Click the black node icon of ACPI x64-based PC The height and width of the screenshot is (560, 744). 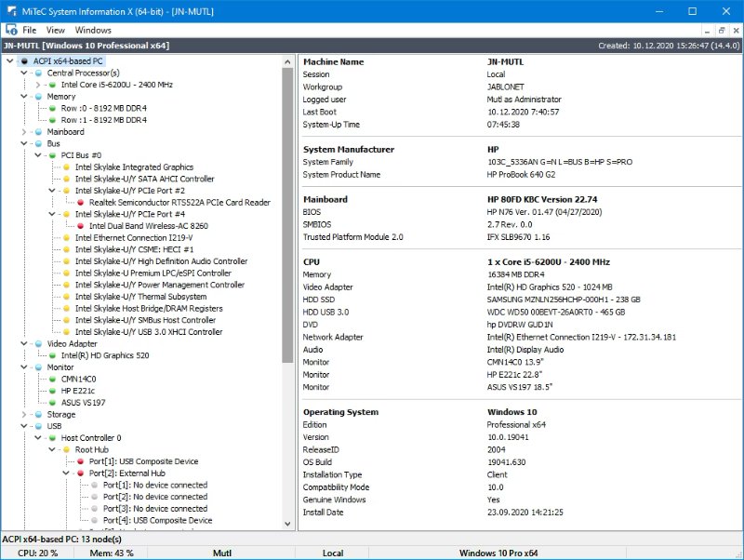point(24,61)
